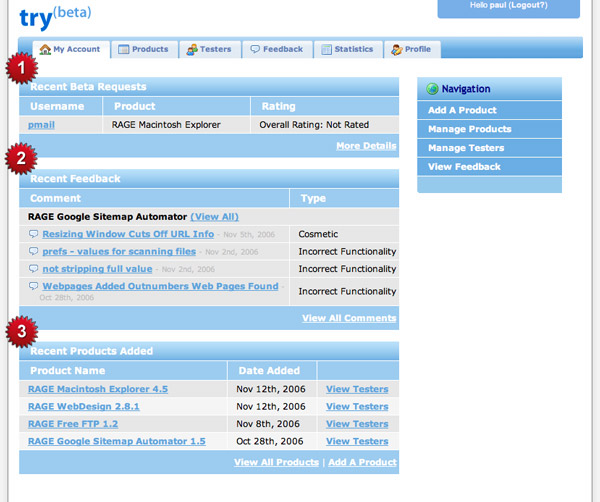Open the pmail username link

tap(41, 125)
